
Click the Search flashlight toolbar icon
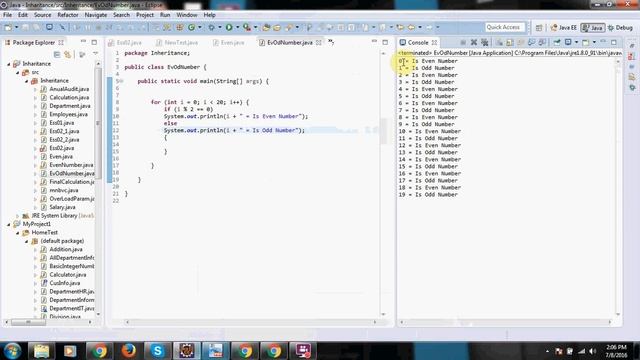289,27
